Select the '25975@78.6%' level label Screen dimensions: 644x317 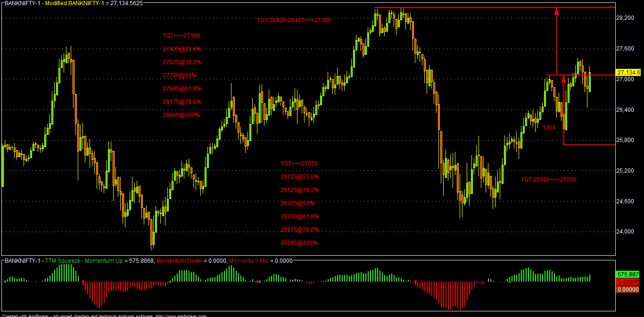[300, 230]
